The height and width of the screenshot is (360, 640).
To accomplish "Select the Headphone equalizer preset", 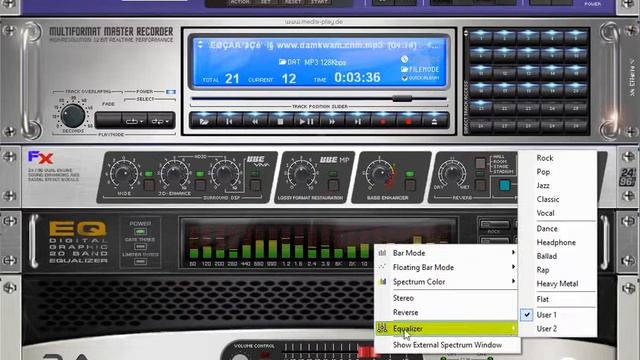I will click(558, 242).
